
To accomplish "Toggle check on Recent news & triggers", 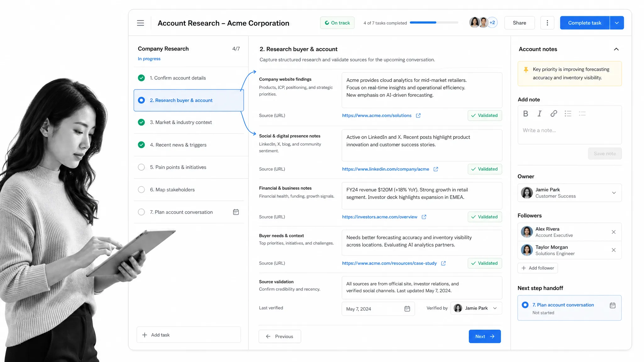I will coord(142,145).
